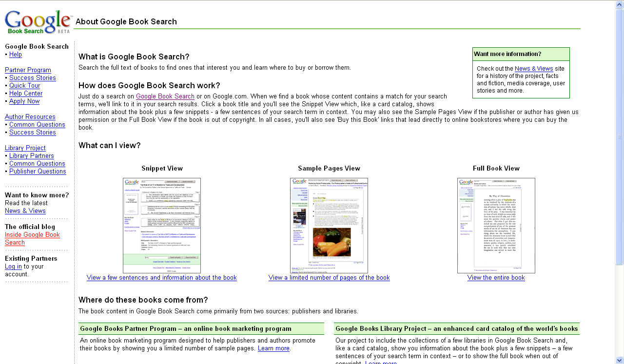Open the Sample Pages View thumbnail
Image resolution: width=624 pixels, height=364 pixels.
(x=329, y=225)
